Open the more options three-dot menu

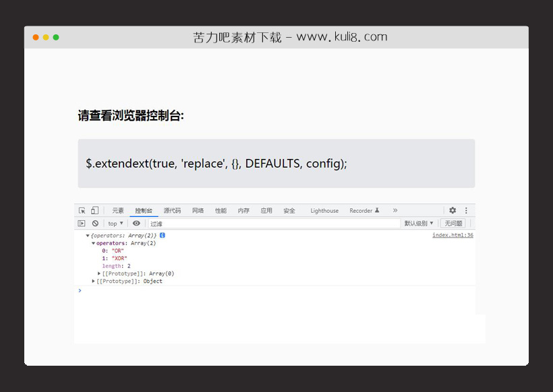(465, 209)
